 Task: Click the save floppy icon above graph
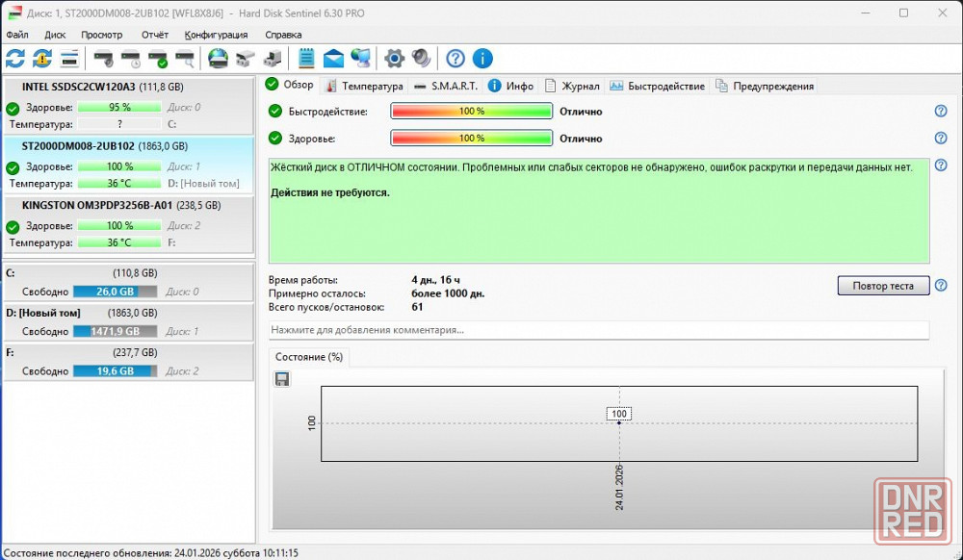coord(282,380)
